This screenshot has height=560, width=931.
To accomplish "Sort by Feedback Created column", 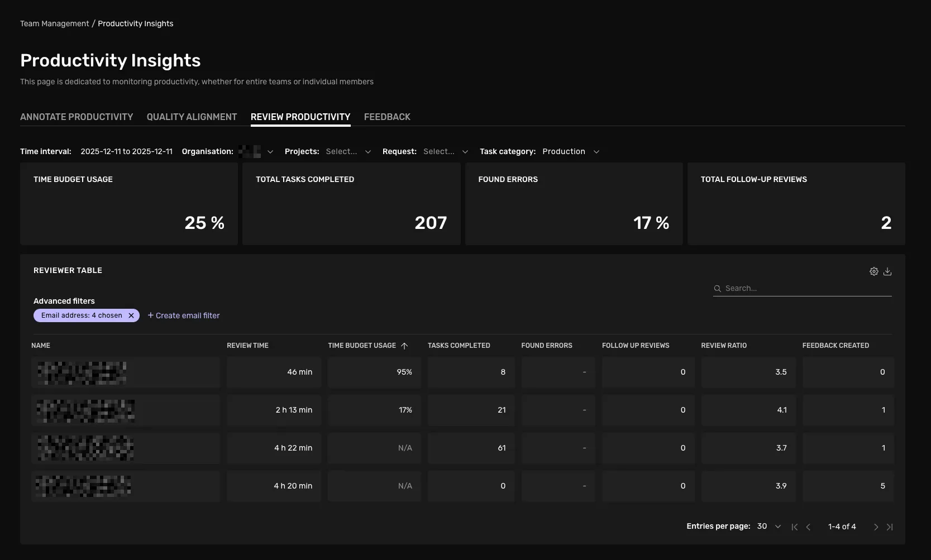I will (835, 346).
